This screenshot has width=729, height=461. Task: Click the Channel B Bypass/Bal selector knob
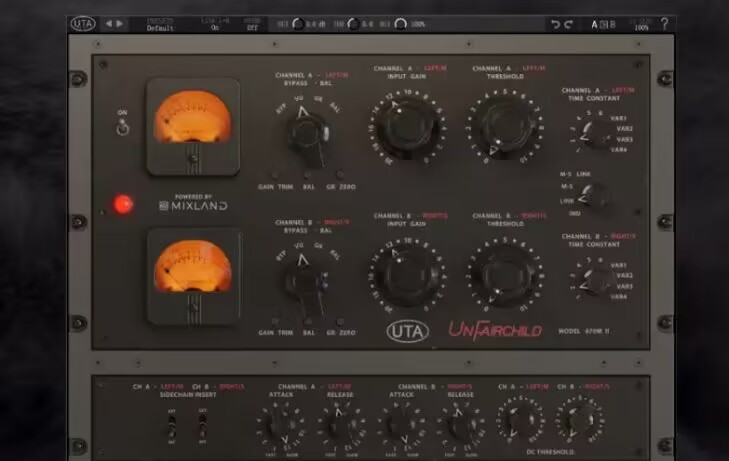pyautogui.click(x=307, y=282)
